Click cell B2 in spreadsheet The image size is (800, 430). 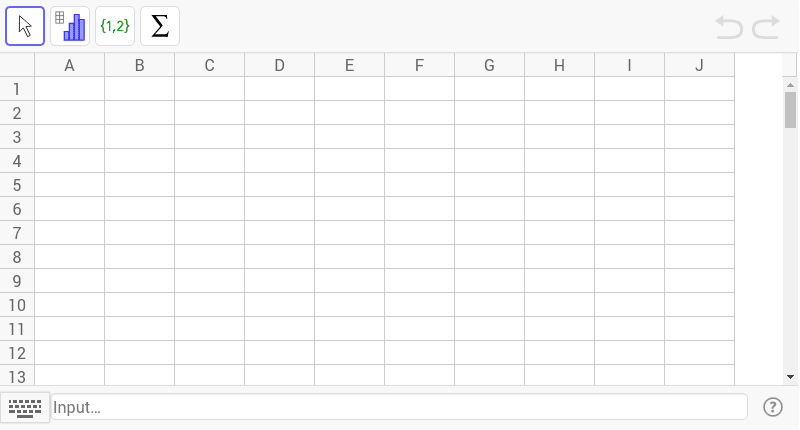(x=139, y=113)
